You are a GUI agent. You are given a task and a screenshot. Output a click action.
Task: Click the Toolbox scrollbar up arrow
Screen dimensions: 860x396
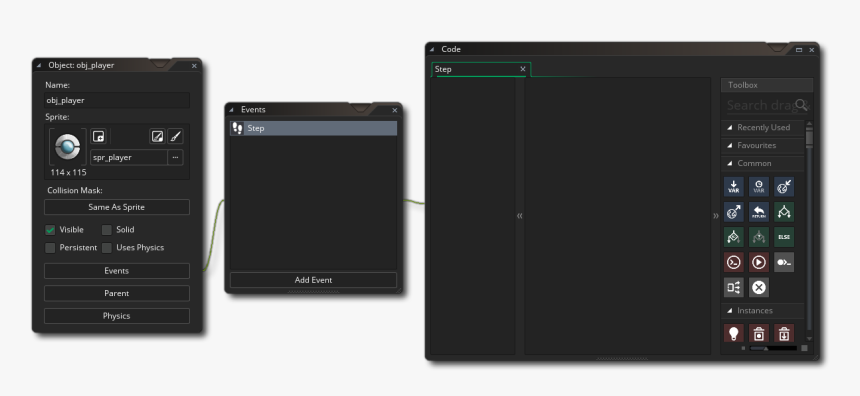[809, 124]
